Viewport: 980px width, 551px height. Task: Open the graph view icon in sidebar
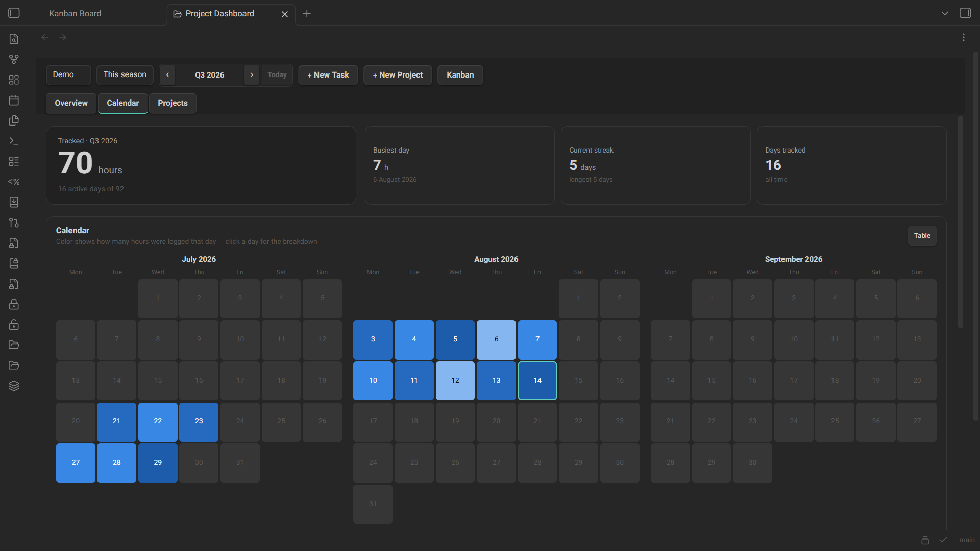point(14,59)
